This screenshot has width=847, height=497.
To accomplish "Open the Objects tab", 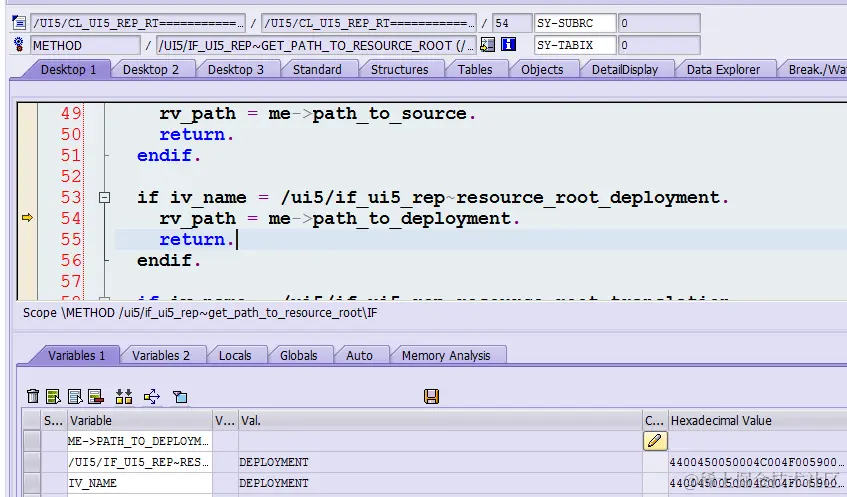I will pos(542,70).
